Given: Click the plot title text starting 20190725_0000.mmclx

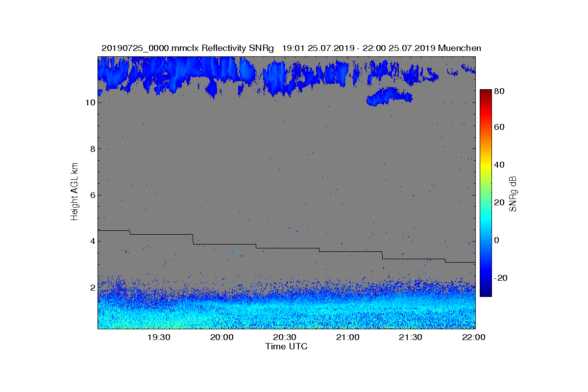Looking at the screenshot, I should click(291, 48).
